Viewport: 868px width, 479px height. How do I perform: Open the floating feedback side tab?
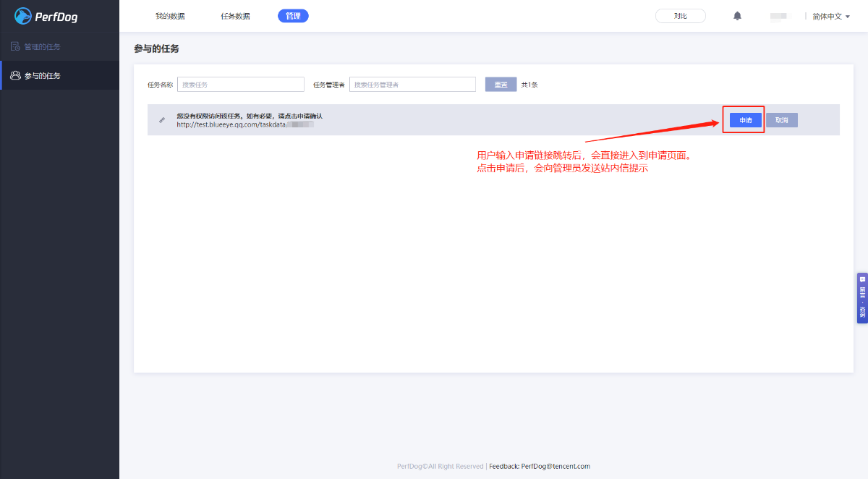point(862,298)
